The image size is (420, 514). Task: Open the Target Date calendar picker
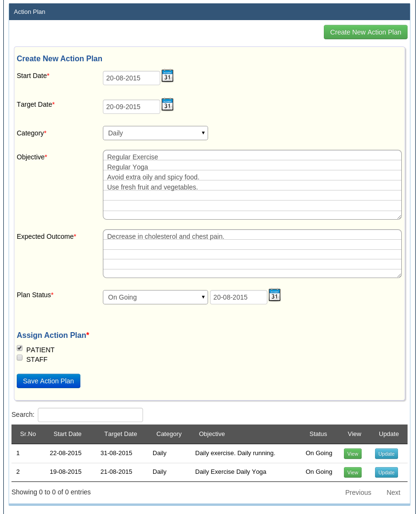tap(167, 104)
